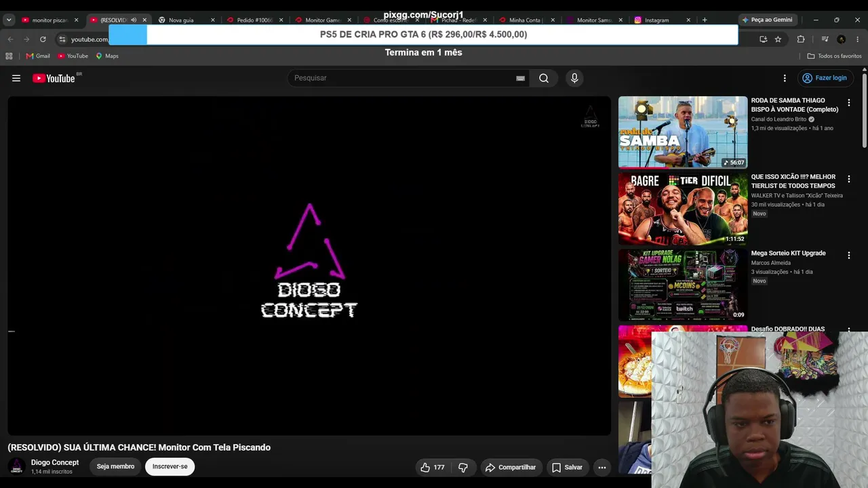Open 'QUE ISSO XICÃO' video title
The image size is (868, 488).
click(793, 181)
